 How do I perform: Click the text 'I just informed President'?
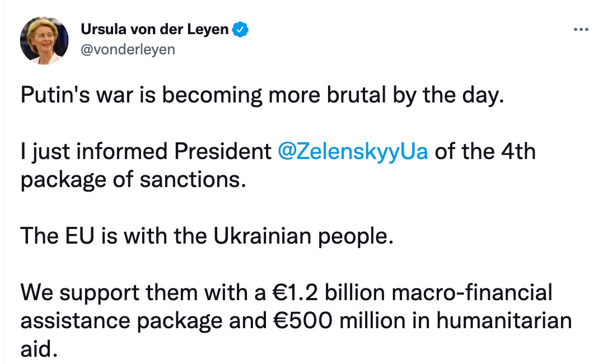(146, 151)
